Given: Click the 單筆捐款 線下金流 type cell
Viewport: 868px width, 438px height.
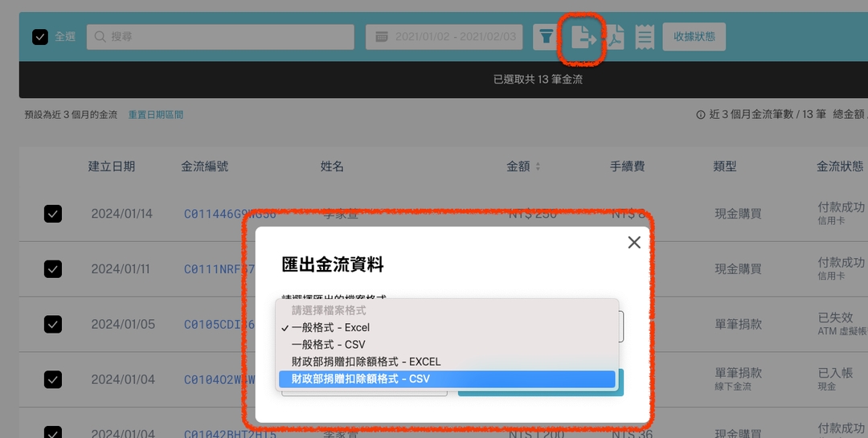Looking at the screenshot, I should click(738, 379).
